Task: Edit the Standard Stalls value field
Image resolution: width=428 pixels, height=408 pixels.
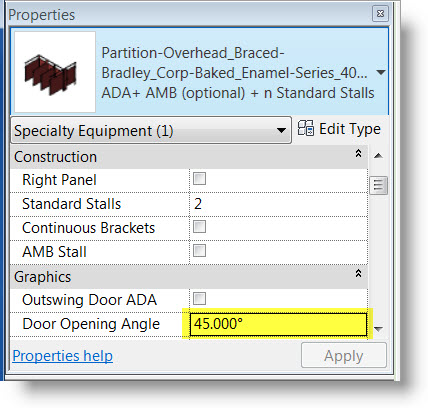Action: point(278,204)
